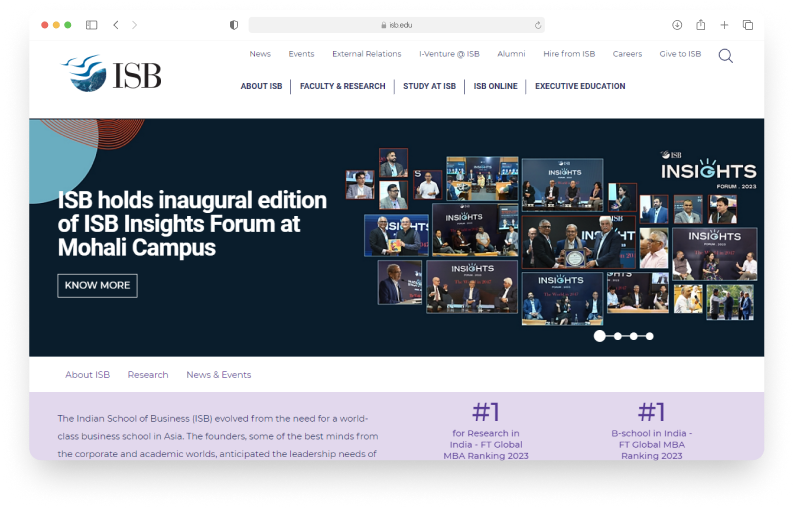Click the #1 for Research in India stat

click(x=486, y=430)
